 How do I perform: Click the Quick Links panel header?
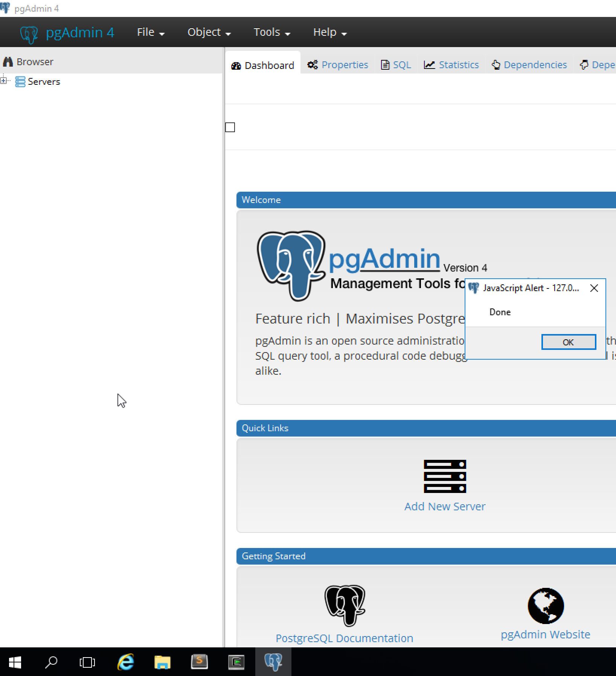tap(426, 428)
